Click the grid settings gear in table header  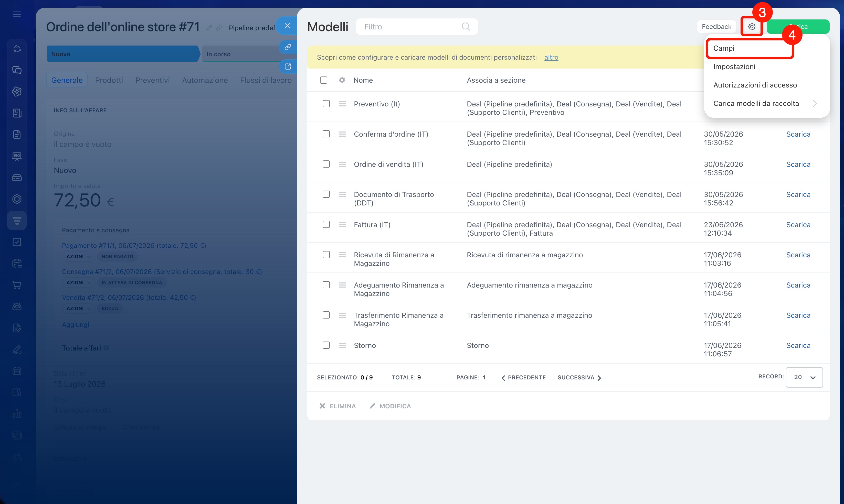point(342,80)
